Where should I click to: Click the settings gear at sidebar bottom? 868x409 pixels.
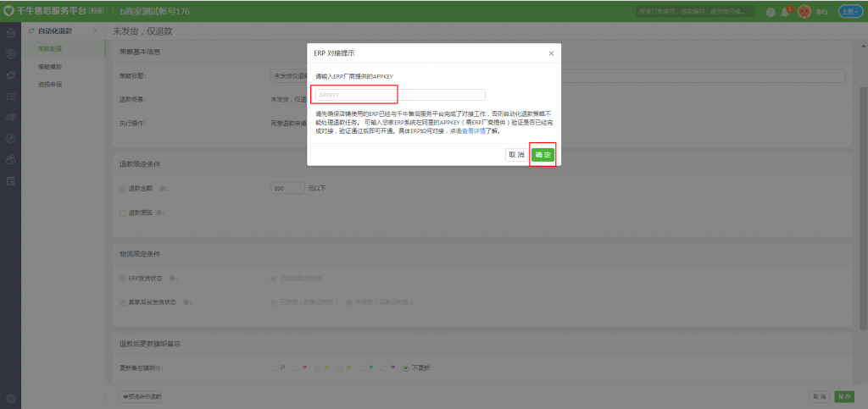tap(10, 398)
